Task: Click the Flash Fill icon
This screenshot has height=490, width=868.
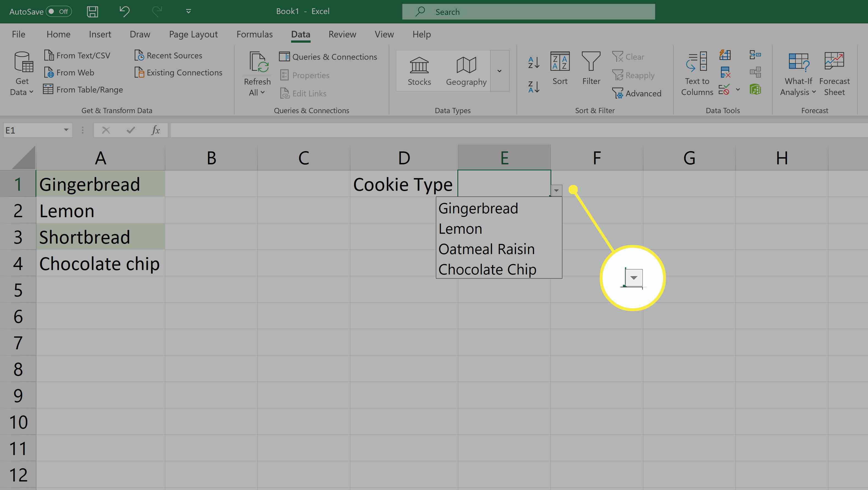Action: 725,55
